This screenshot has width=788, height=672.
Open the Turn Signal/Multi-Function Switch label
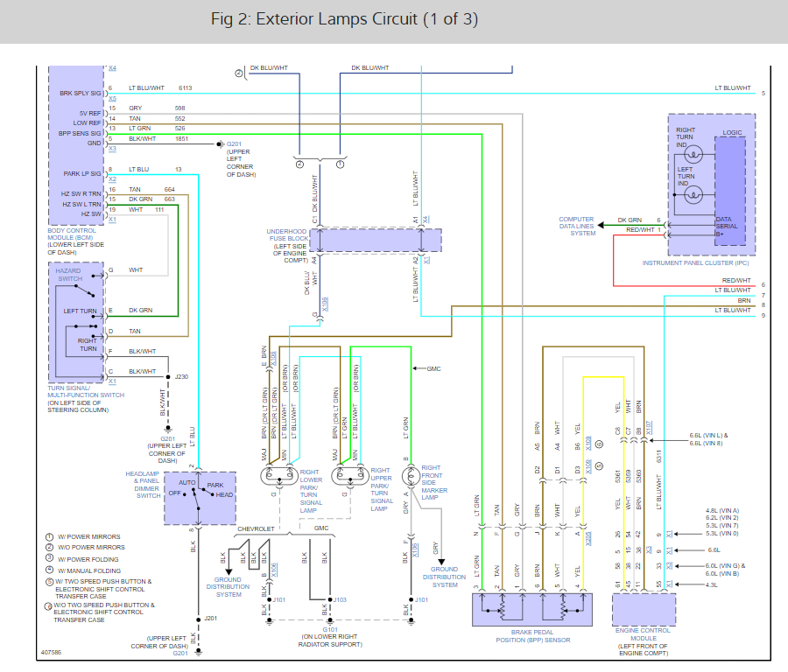[x=86, y=392]
